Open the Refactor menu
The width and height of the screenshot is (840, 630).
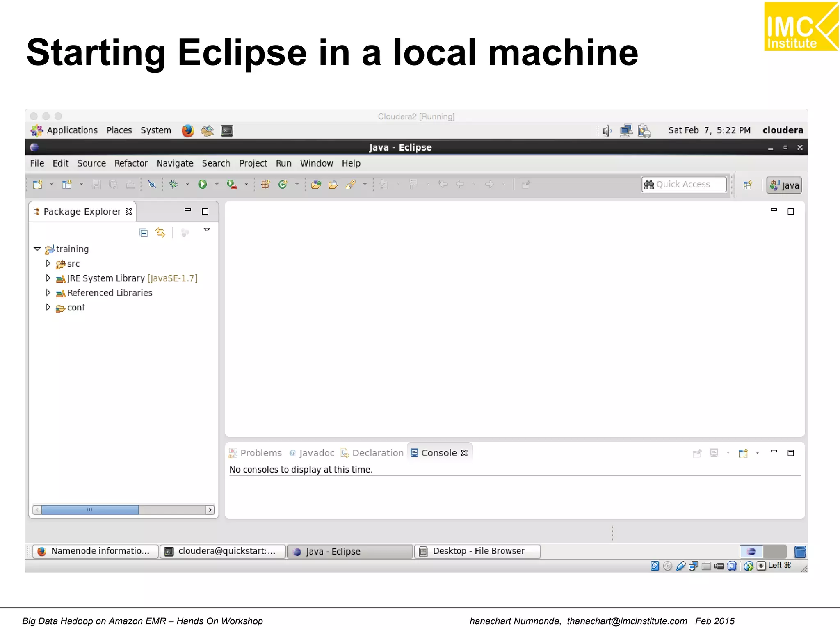tap(131, 163)
